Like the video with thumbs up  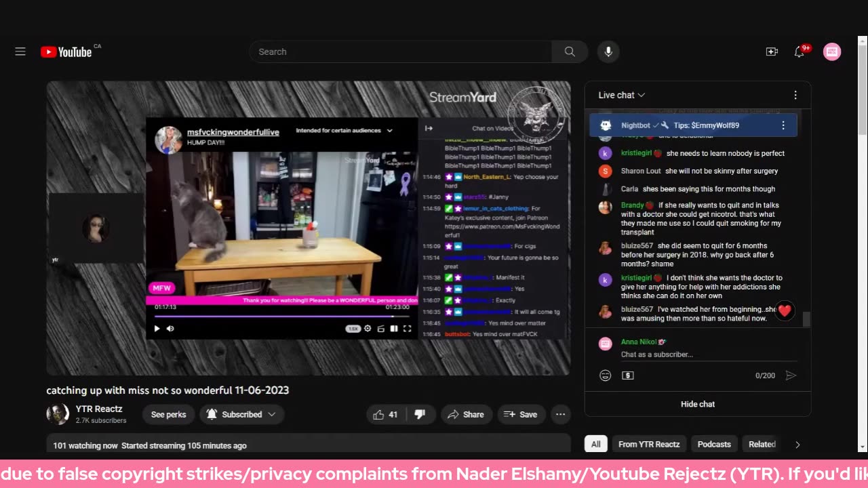386,414
